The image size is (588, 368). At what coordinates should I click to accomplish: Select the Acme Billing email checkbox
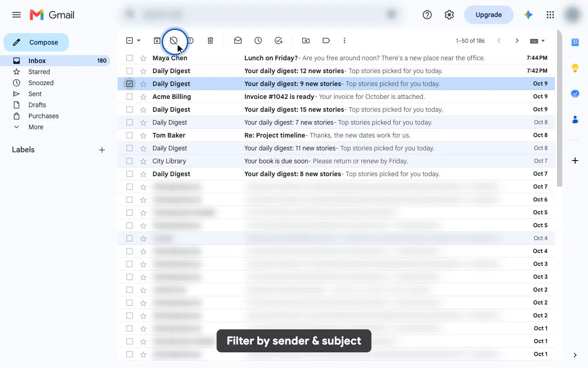(130, 97)
